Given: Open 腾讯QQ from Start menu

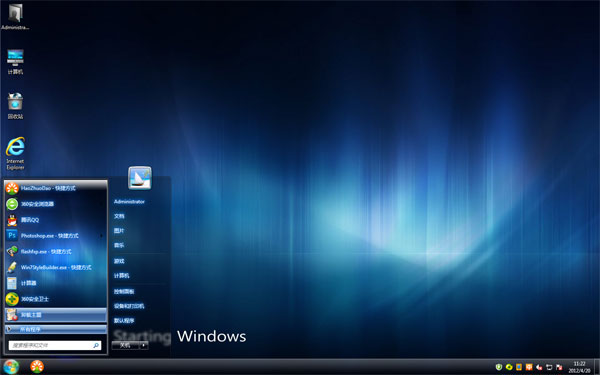Looking at the screenshot, I should coord(56,220).
